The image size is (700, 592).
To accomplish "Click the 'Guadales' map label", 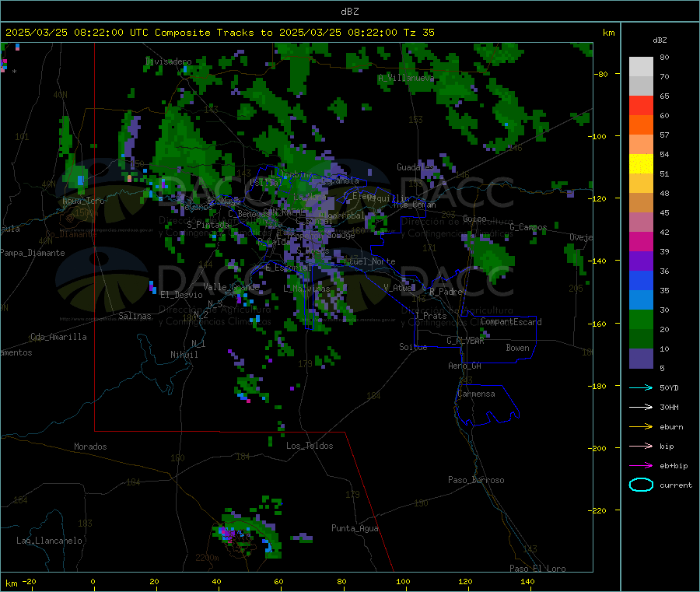I will (415, 167).
